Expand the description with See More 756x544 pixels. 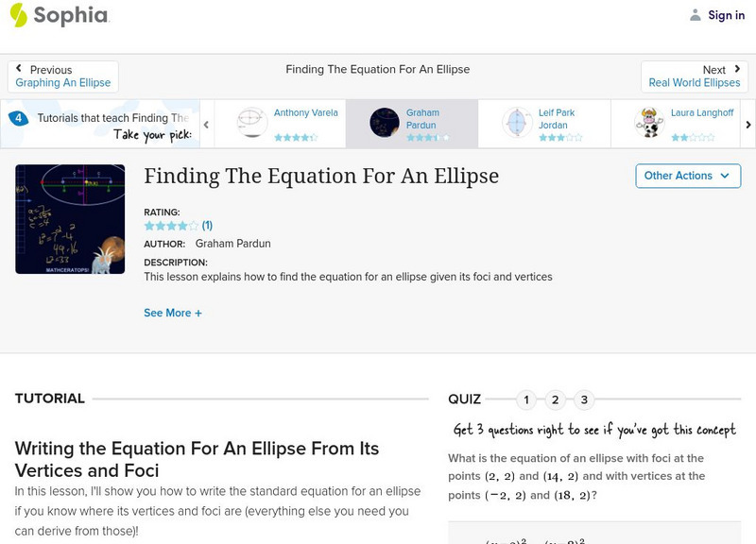(174, 313)
